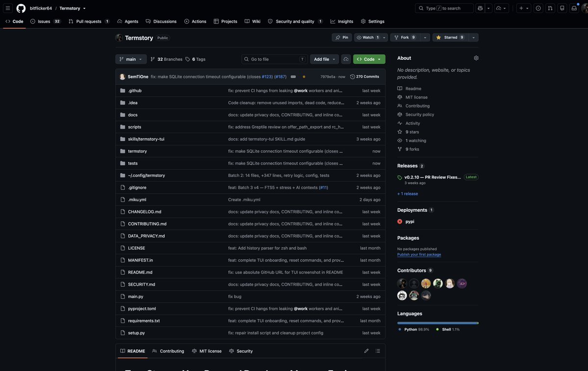Switch to the Insights tab

[x=342, y=22]
